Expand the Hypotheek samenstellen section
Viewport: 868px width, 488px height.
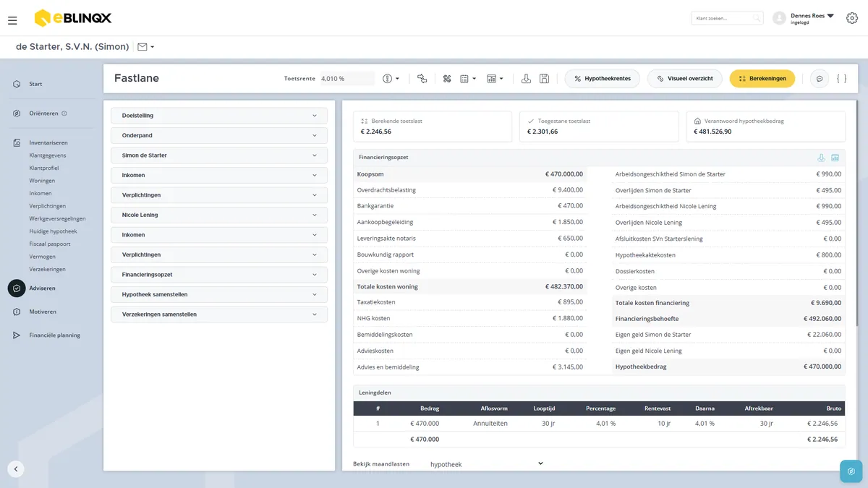tap(219, 295)
